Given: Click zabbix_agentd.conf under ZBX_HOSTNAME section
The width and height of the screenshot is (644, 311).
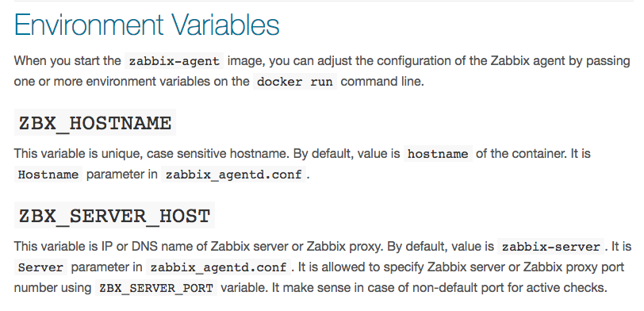Looking at the screenshot, I should 233,175.
